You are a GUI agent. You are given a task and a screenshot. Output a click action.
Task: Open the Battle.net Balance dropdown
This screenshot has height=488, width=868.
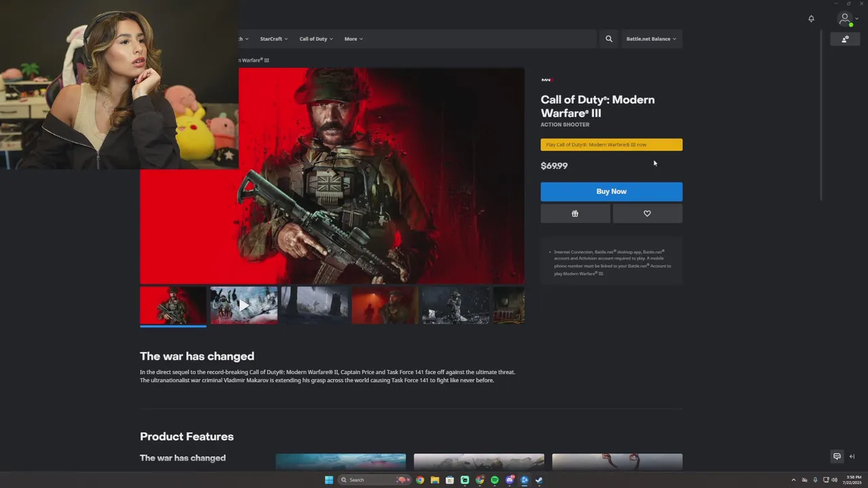click(x=651, y=39)
